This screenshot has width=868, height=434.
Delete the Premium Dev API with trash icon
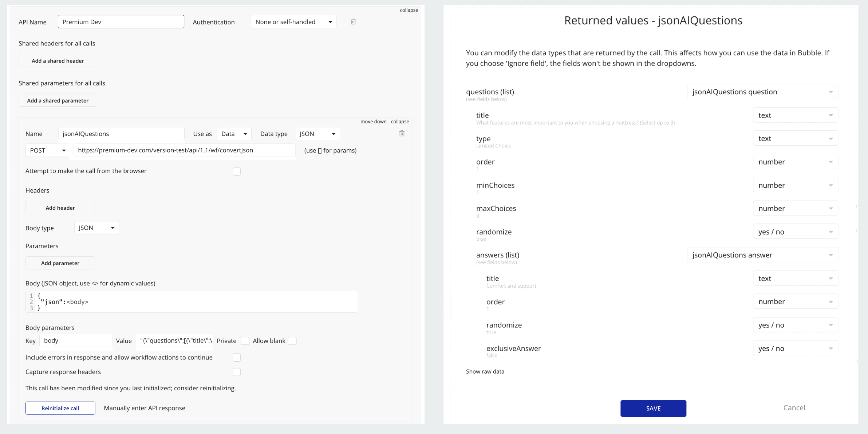pyautogui.click(x=353, y=22)
